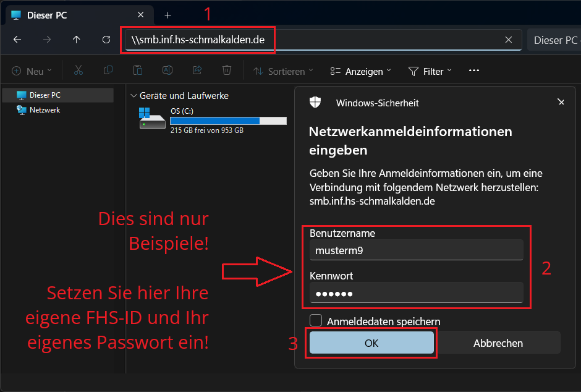Open the Neu dropdown menu

pos(32,71)
